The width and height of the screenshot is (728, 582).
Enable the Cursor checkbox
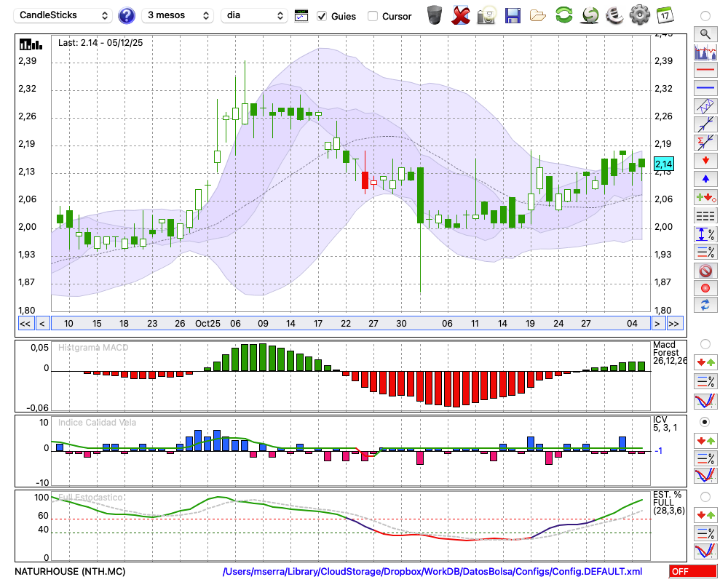click(x=373, y=16)
